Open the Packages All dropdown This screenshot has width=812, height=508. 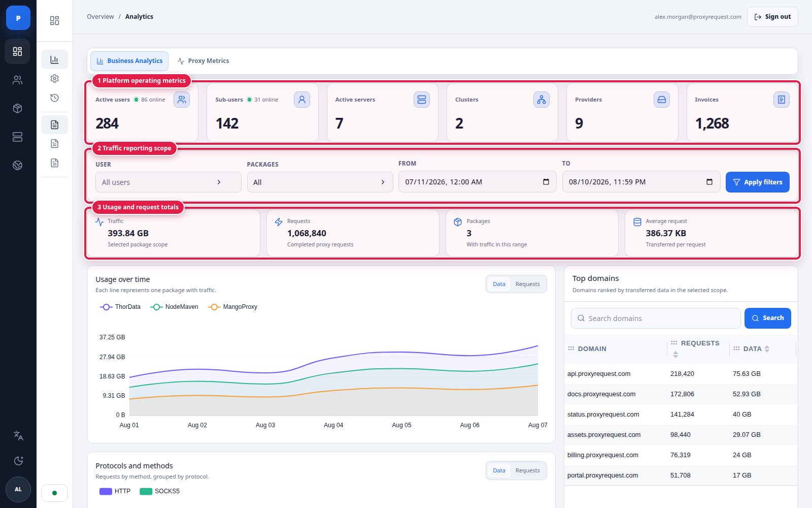[320, 182]
